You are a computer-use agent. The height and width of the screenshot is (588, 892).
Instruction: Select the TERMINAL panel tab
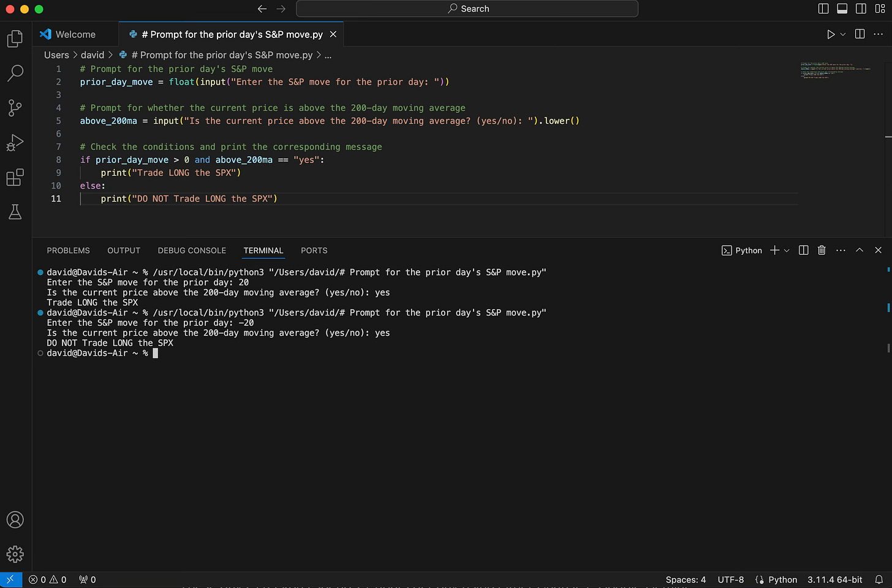(x=263, y=251)
